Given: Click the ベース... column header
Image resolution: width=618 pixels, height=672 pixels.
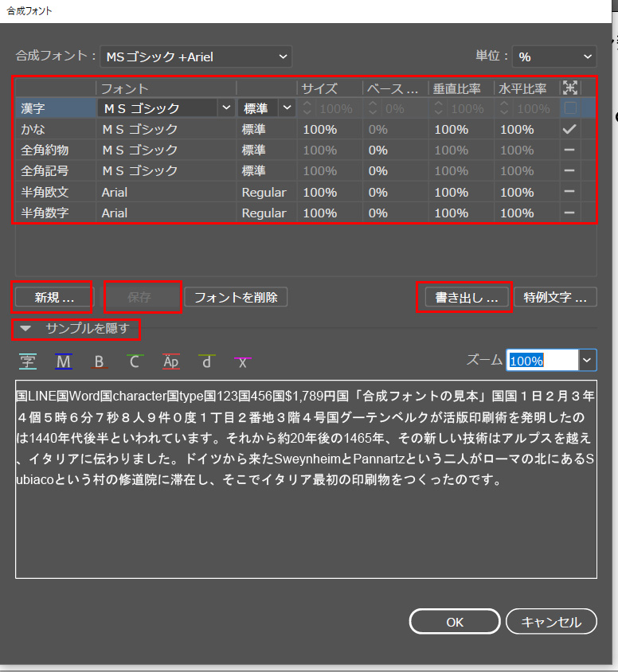Looking at the screenshot, I should [x=392, y=88].
